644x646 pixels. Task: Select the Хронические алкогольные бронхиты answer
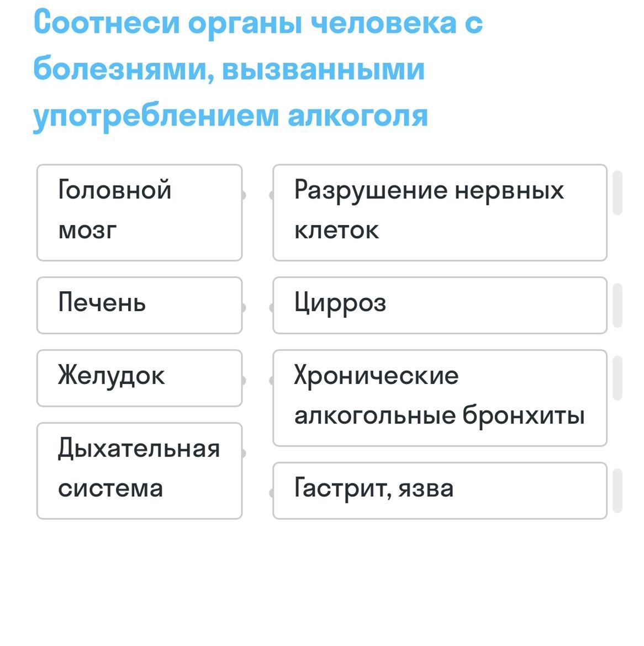440,398
